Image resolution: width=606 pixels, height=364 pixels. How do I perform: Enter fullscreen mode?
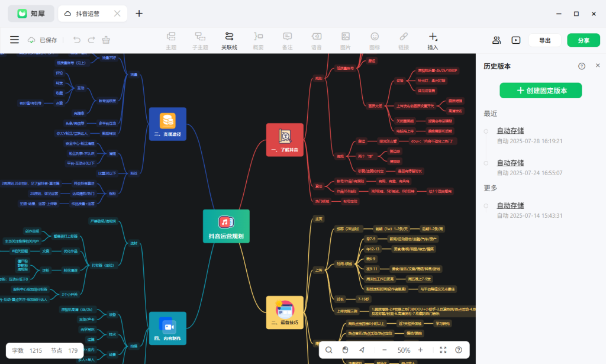click(x=443, y=350)
